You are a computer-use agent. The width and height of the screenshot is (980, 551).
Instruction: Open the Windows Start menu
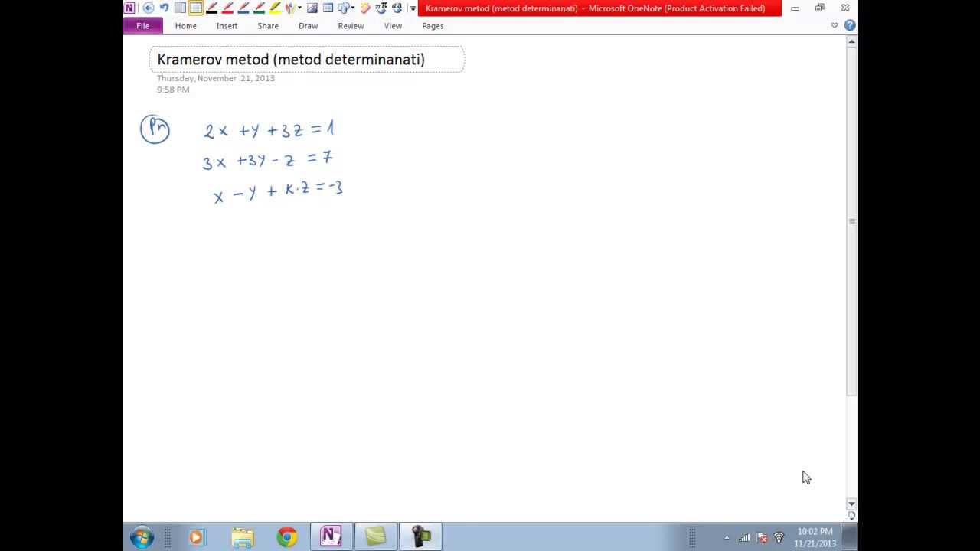(x=142, y=537)
